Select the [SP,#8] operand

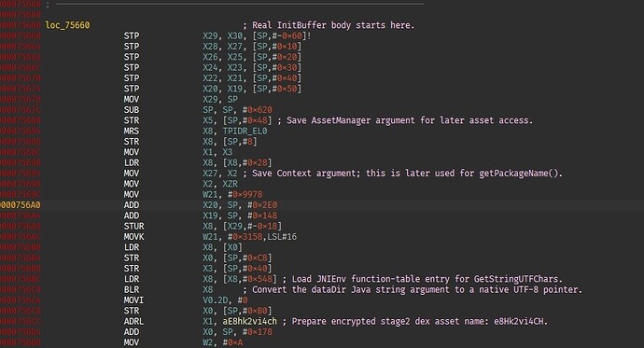click(x=240, y=142)
